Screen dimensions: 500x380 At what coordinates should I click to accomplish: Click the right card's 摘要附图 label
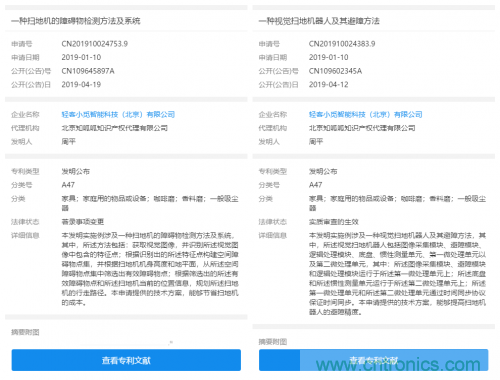point(273,342)
